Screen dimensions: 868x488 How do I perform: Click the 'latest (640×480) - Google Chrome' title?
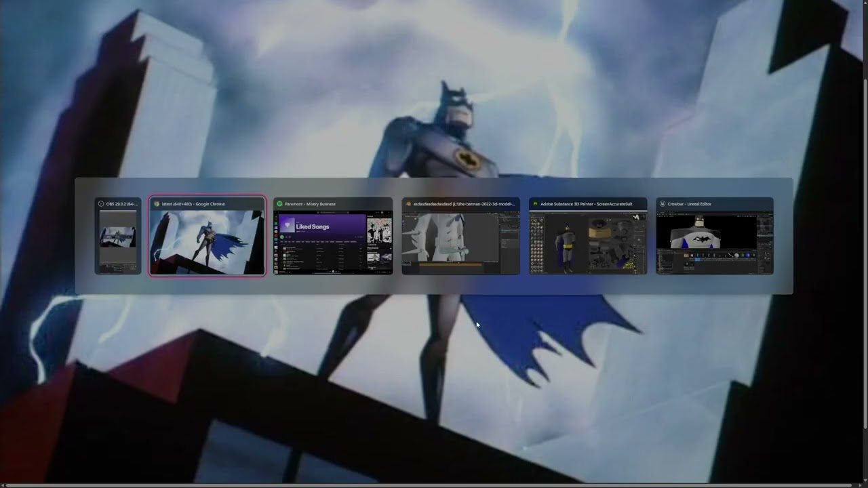tap(193, 204)
